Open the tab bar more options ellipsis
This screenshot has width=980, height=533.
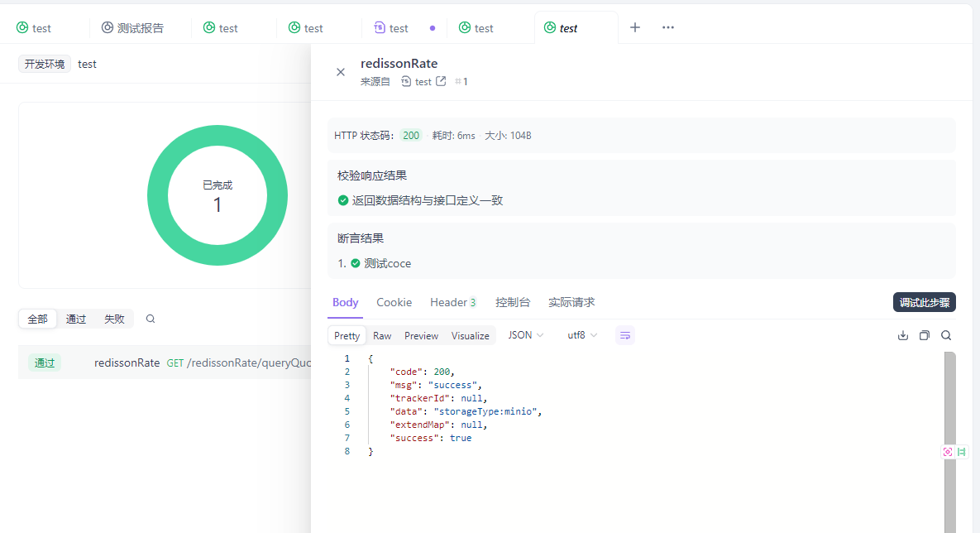[668, 27]
